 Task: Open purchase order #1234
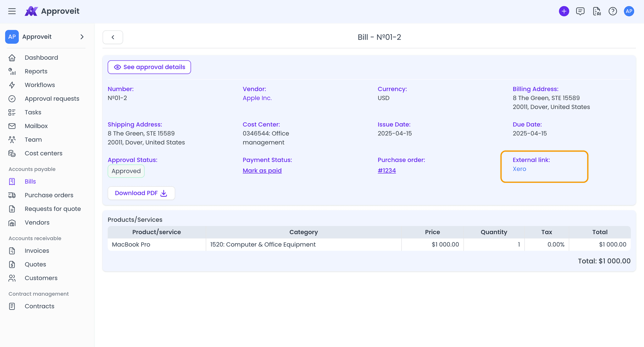pos(386,170)
